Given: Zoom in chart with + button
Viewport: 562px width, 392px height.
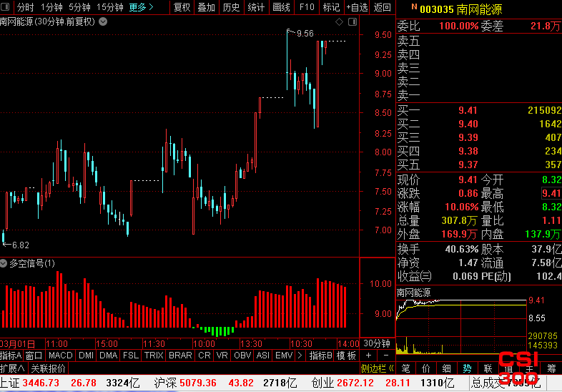Looking at the screenshot, I should [x=368, y=356].
